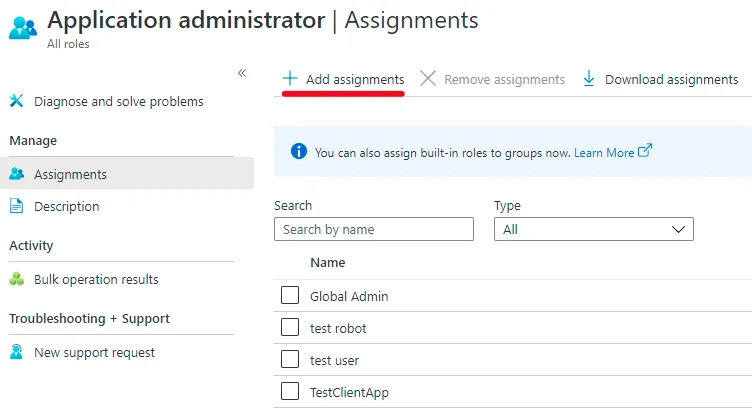Click the Bulk operation results icon
Image resolution: width=752 pixels, height=413 pixels.
pos(16,279)
